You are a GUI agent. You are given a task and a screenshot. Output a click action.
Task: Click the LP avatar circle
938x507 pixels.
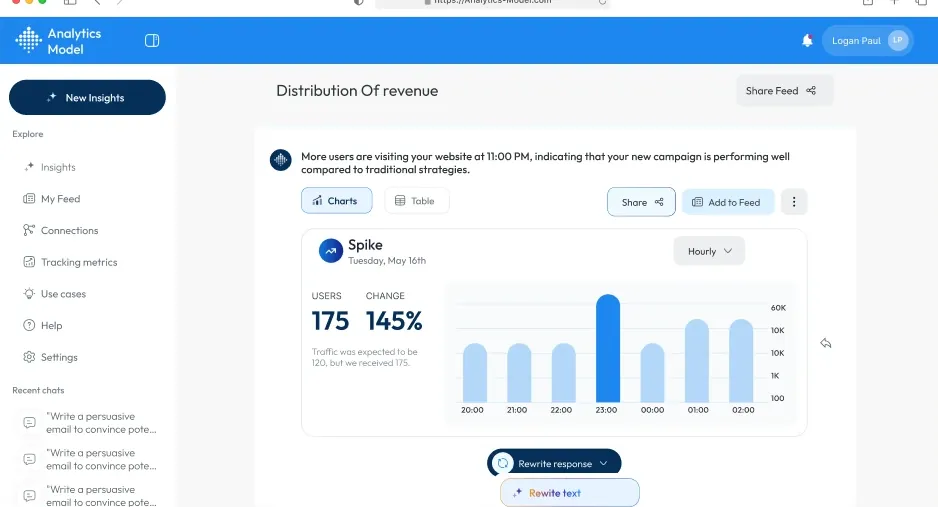(898, 40)
